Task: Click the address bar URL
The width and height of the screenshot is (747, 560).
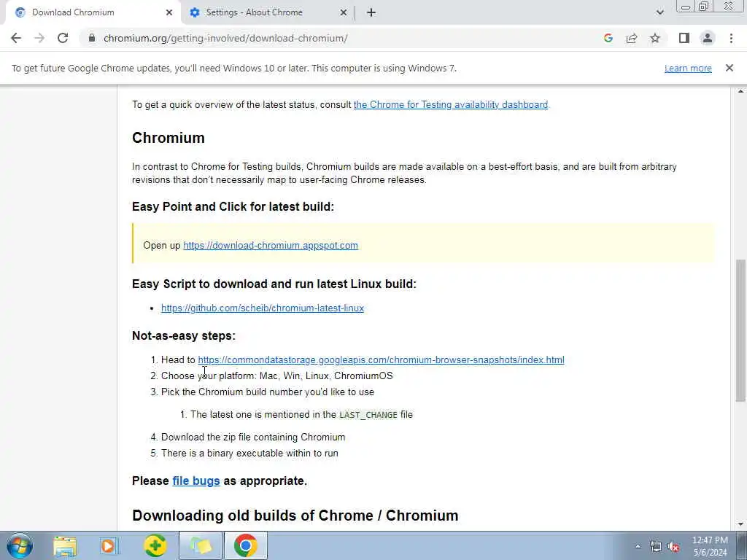Action: point(225,38)
